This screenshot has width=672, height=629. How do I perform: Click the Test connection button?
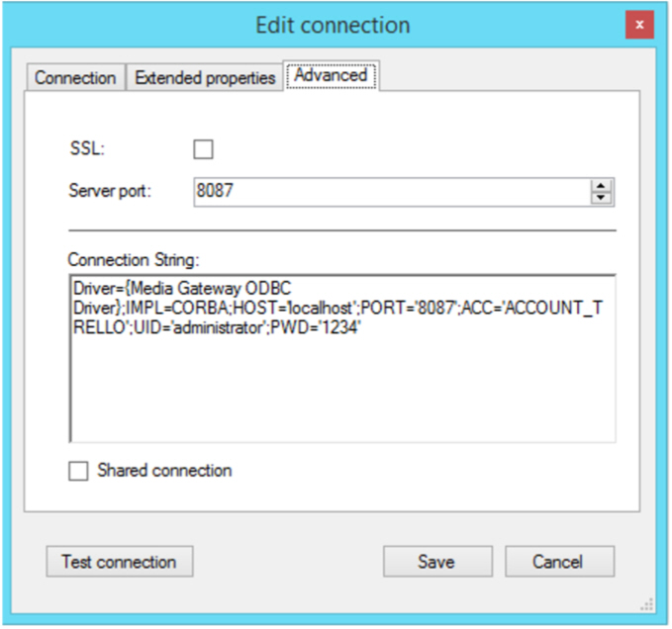pyautogui.click(x=120, y=562)
